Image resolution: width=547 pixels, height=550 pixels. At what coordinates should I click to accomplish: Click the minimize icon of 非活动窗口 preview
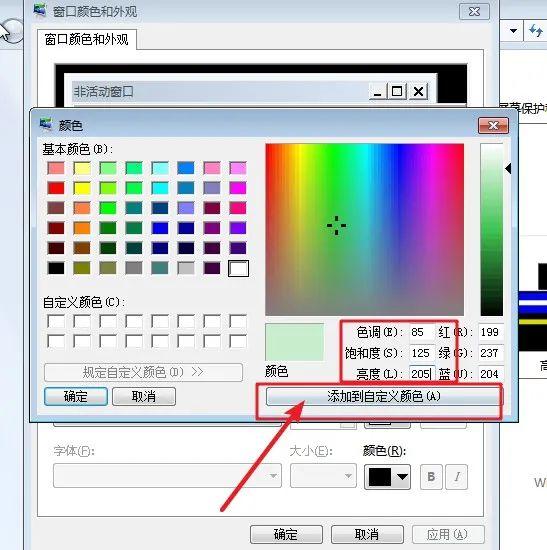click(x=377, y=92)
